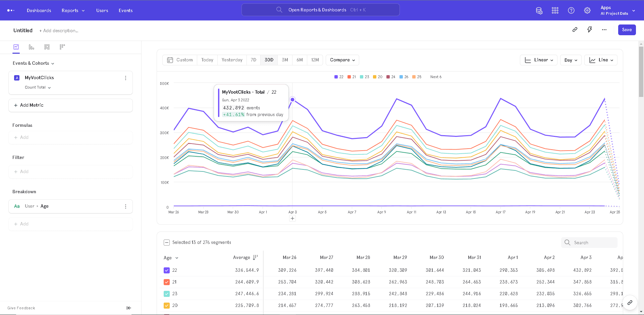
Task: Click the floating link button at bottom right
Action: coord(630,303)
